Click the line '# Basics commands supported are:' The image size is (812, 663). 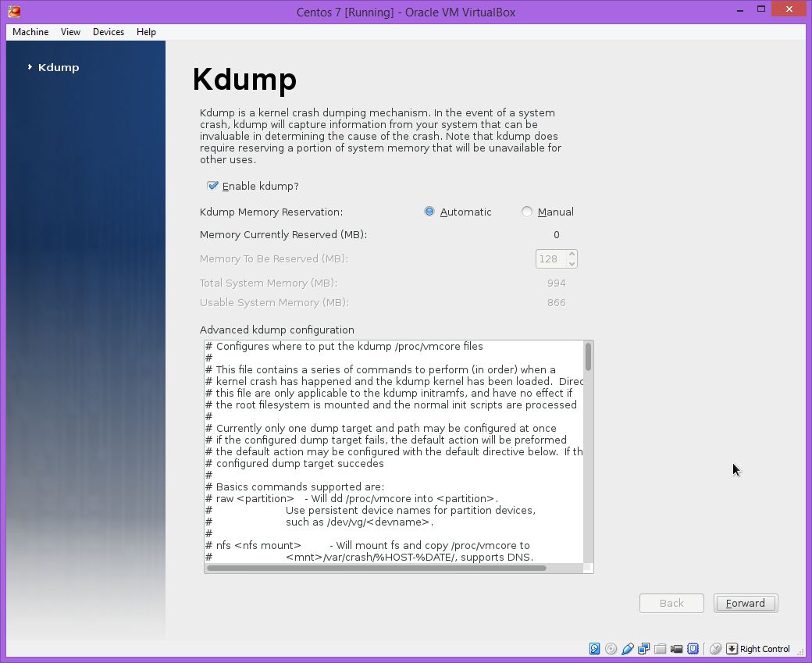click(x=294, y=487)
